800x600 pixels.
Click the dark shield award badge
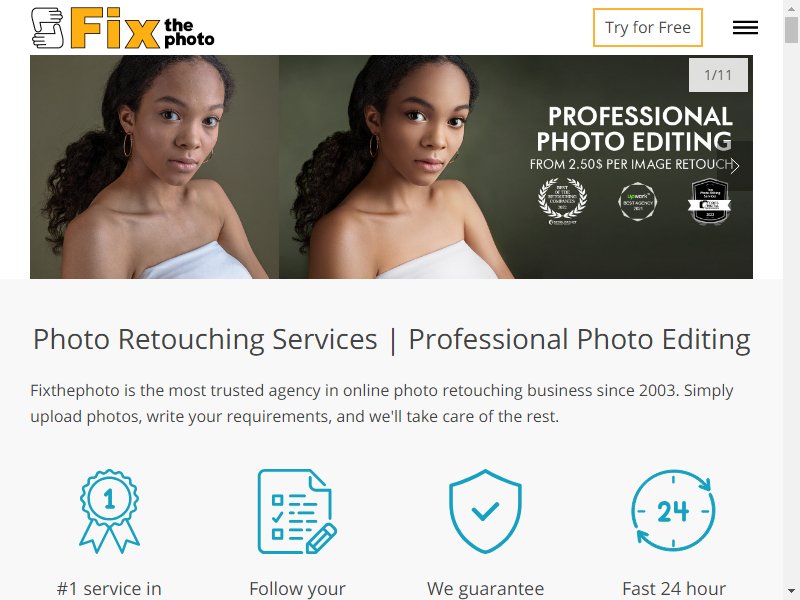click(709, 201)
